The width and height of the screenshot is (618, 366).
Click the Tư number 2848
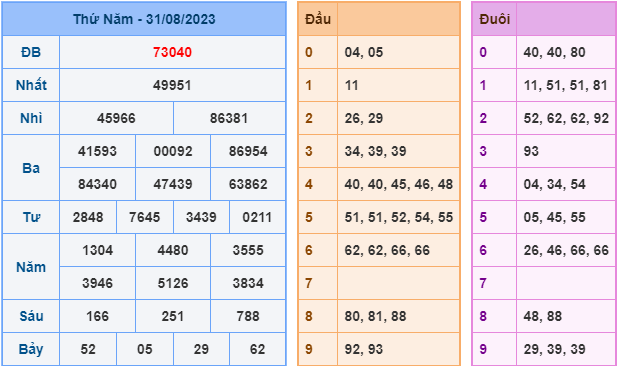tap(88, 217)
